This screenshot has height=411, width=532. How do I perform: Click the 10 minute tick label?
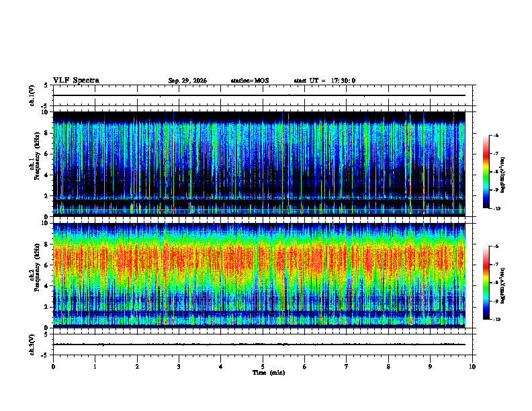(x=472, y=367)
